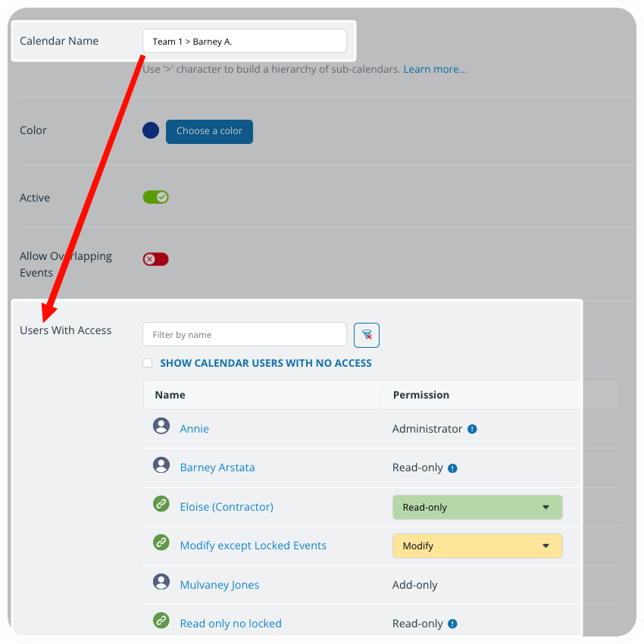The width and height of the screenshot is (644, 644).
Task: Click Mulvaney Jones's user avatar icon
Action: tap(161, 582)
